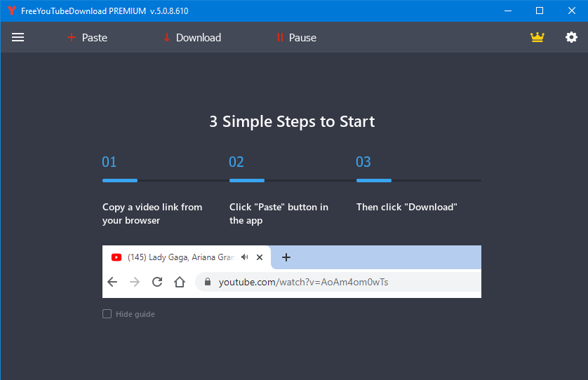Click the "3 Simple Steps to Start" heading
Image resolution: width=588 pixels, height=380 pixels.
292,121
